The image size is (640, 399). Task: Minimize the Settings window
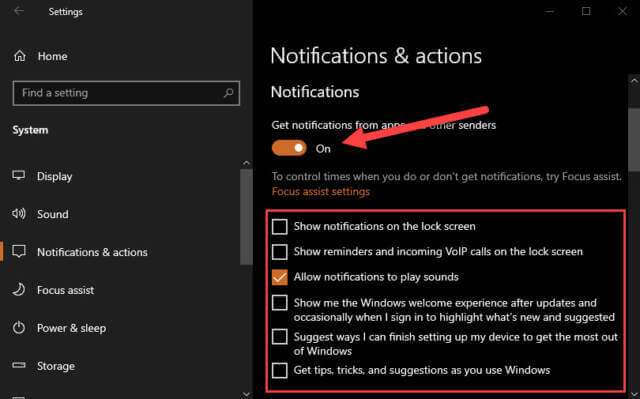click(550, 11)
